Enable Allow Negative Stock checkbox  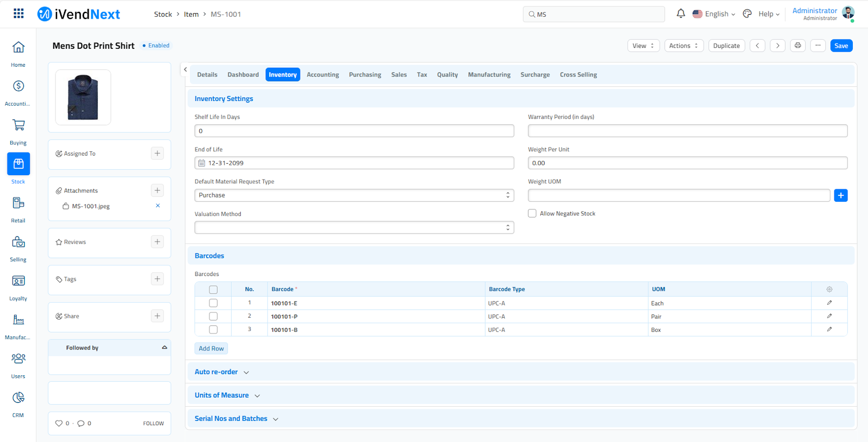click(532, 214)
